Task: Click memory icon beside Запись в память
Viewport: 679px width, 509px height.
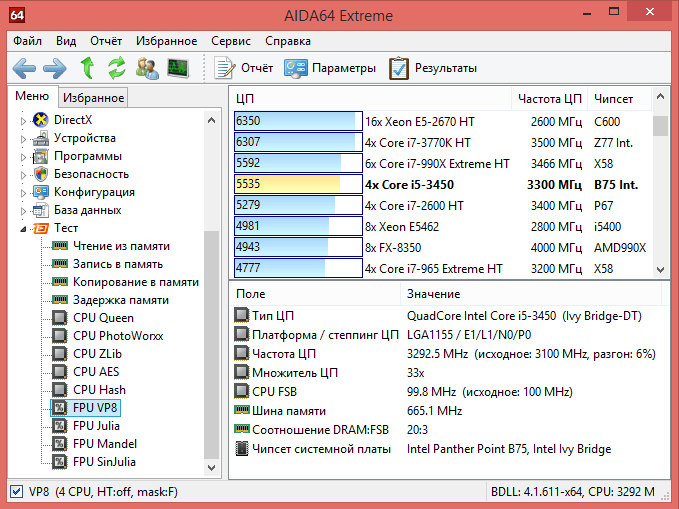Action: (x=60, y=264)
